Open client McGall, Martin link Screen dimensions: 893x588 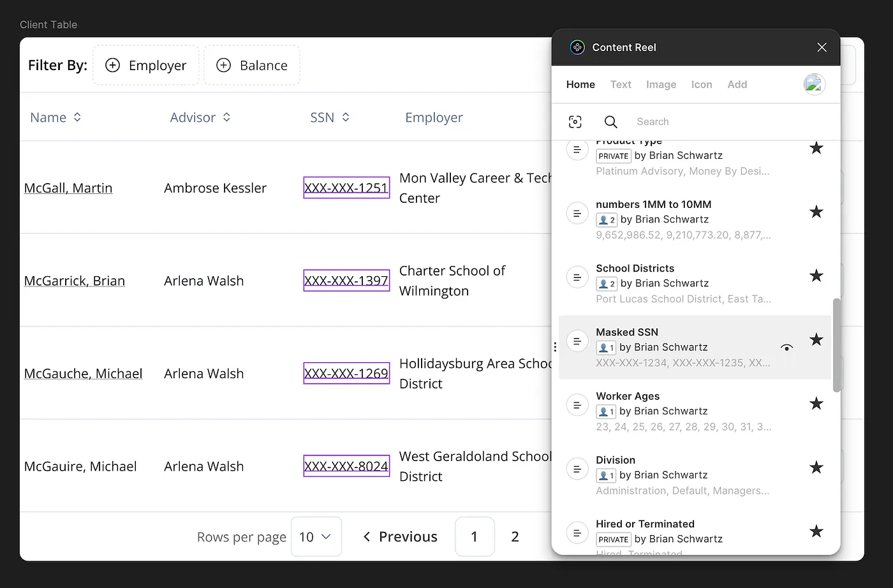[x=68, y=188]
